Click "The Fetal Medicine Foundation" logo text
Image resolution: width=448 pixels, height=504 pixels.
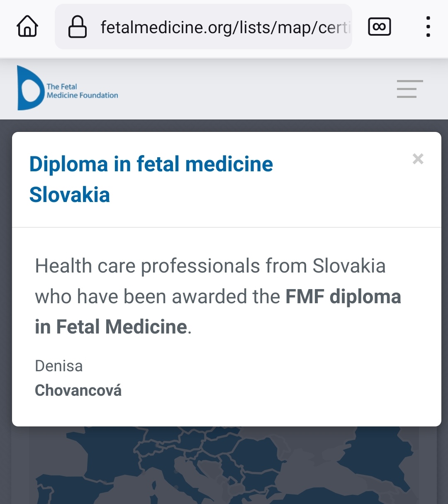click(x=82, y=91)
